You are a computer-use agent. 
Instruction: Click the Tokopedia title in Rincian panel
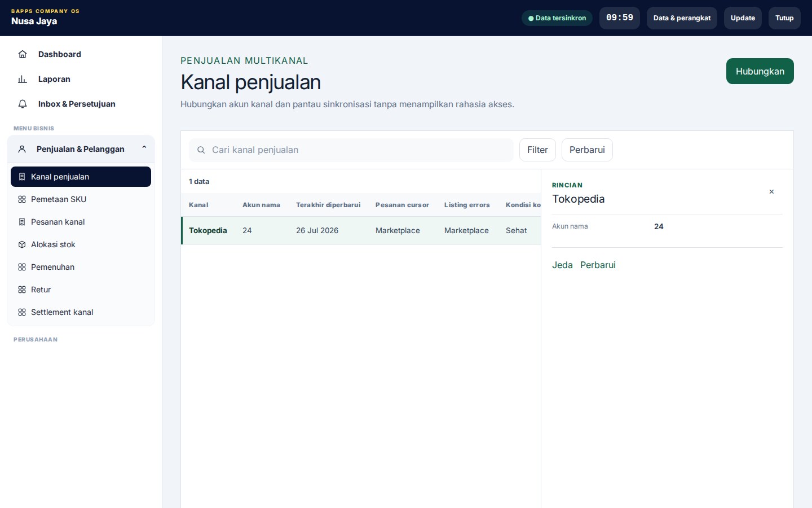coord(579,199)
